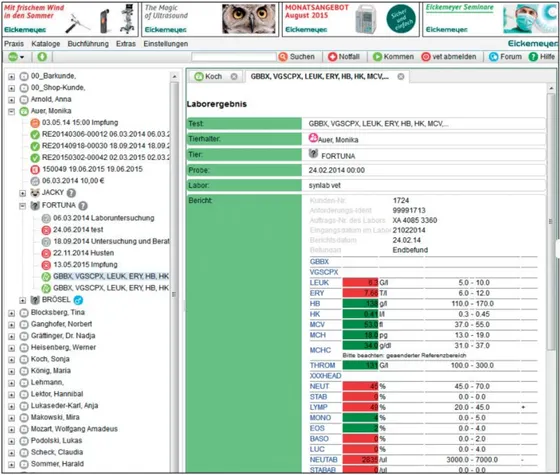This screenshot has width=560, height=475.
Task: Click the animal icon beside FORTUNA in Tier row
Action: [x=313, y=154]
